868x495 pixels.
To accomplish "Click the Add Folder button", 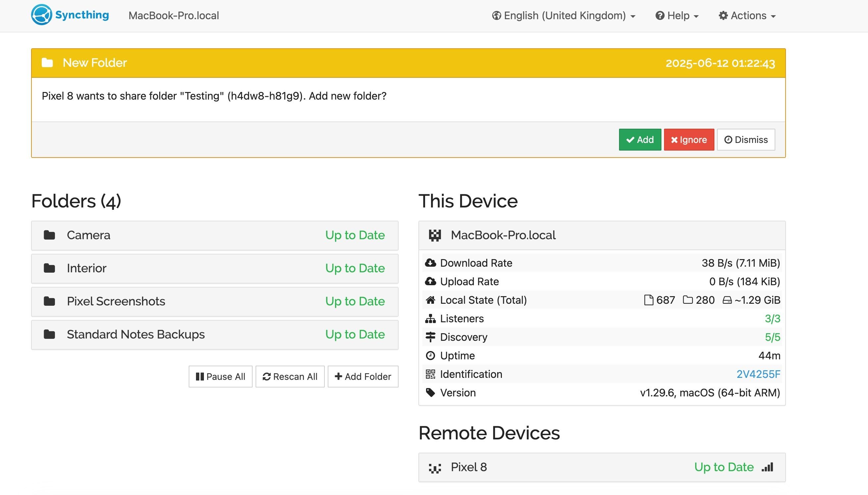I will pos(363,376).
